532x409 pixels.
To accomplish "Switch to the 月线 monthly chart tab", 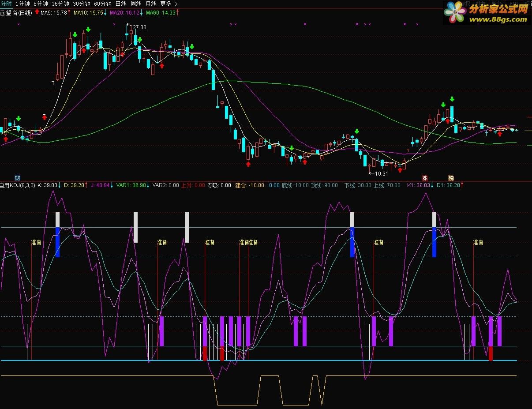I will [x=151, y=4].
